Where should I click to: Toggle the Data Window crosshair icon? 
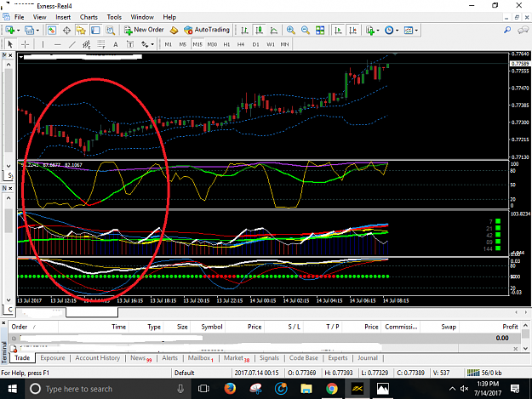point(66,30)
